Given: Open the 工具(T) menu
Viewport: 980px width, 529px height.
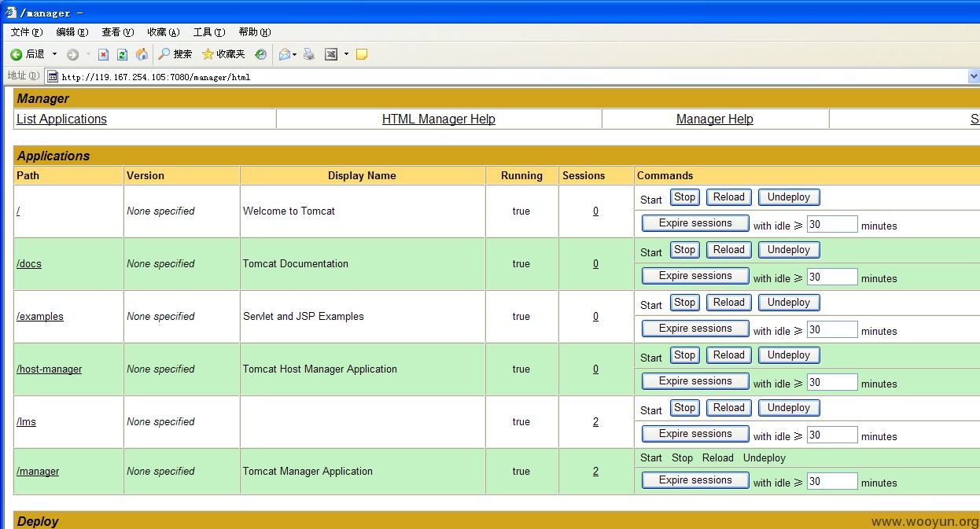Looking at the screenshot, I should (x=209, y=32).
